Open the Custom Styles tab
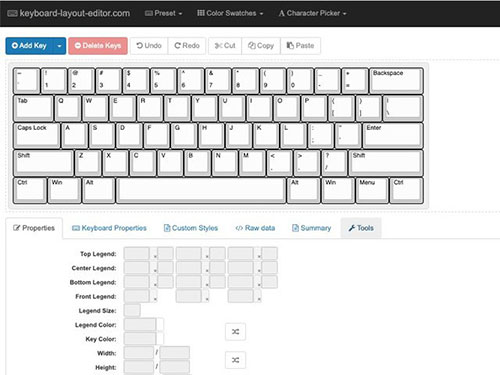The image size is (500, 375). click(x=191, y=228)
